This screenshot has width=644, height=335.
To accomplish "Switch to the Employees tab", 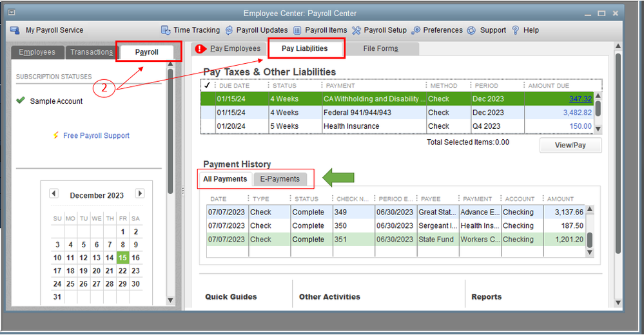I will 37,52.
